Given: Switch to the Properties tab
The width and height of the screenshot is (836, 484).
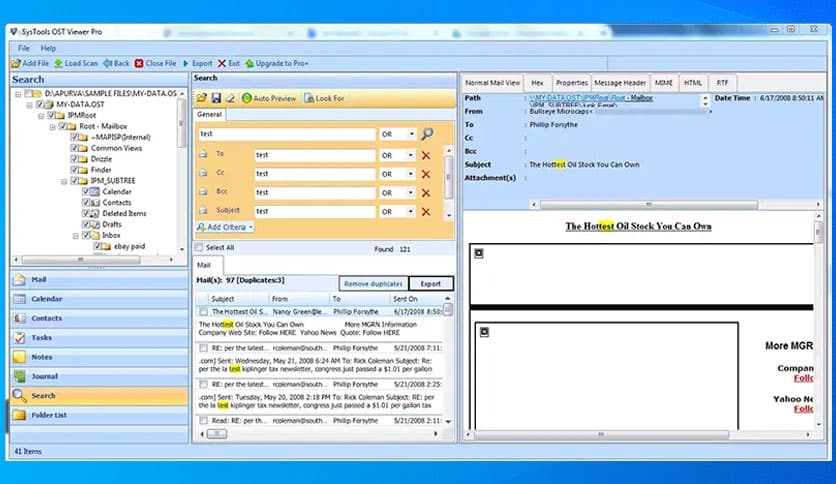Looking at the screenshot, I should 572,83.
